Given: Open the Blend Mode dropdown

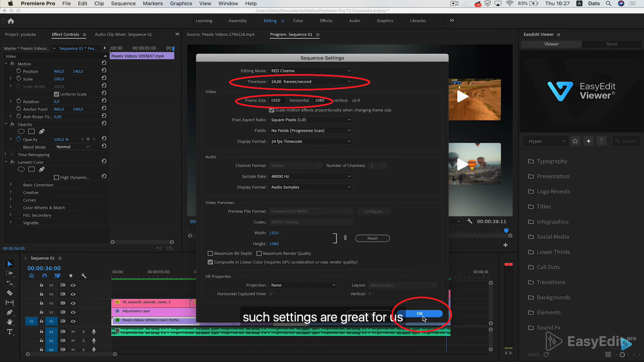Looking at the screenshot, I should (72, 147).
